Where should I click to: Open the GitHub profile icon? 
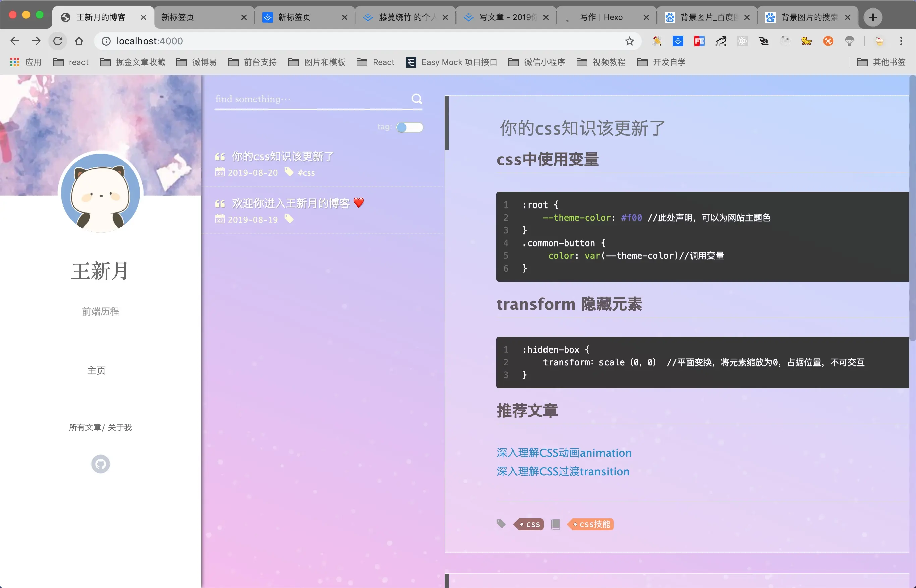101,464
